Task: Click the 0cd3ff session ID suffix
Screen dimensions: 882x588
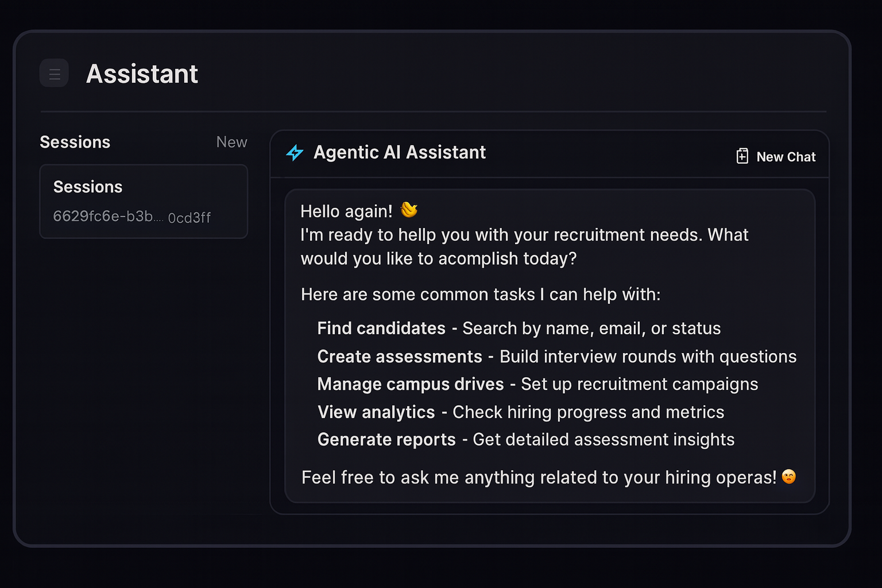Action: (x=189, y=218)
